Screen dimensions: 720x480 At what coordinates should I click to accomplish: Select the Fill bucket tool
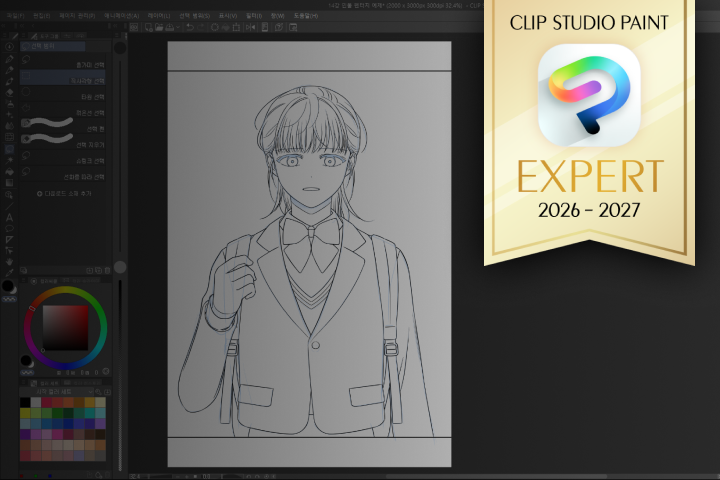coord(9,171)
